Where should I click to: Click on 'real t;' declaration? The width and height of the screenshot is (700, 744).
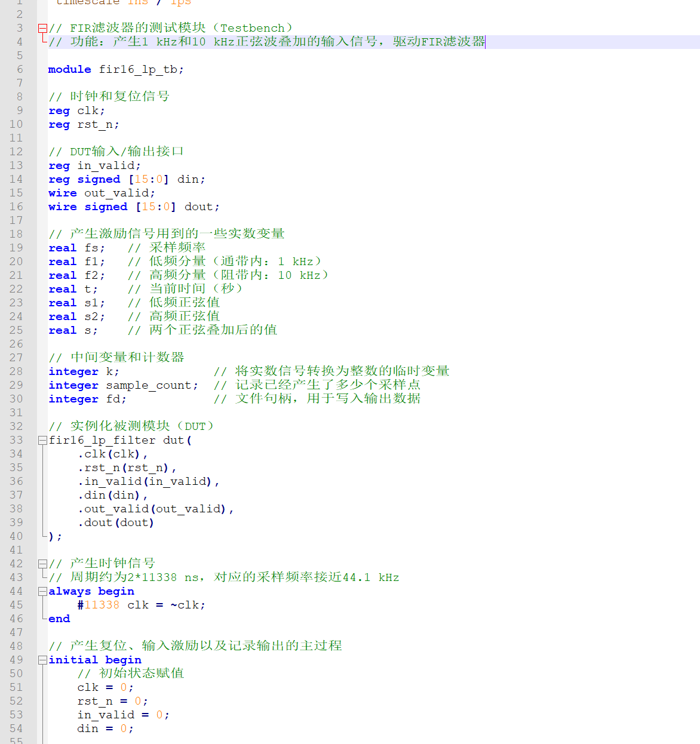coord(73,289)
